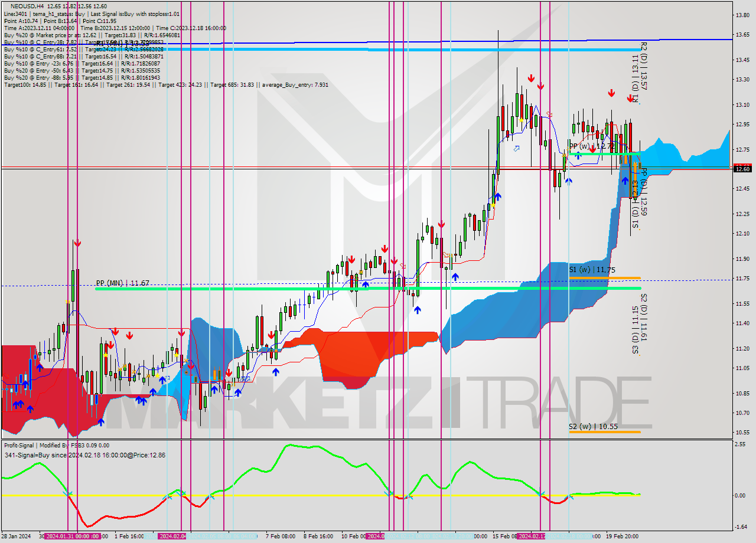Click the 2.55 indicator scale value
This screenshot has width=756, height=543.
[x=739, y=444]
